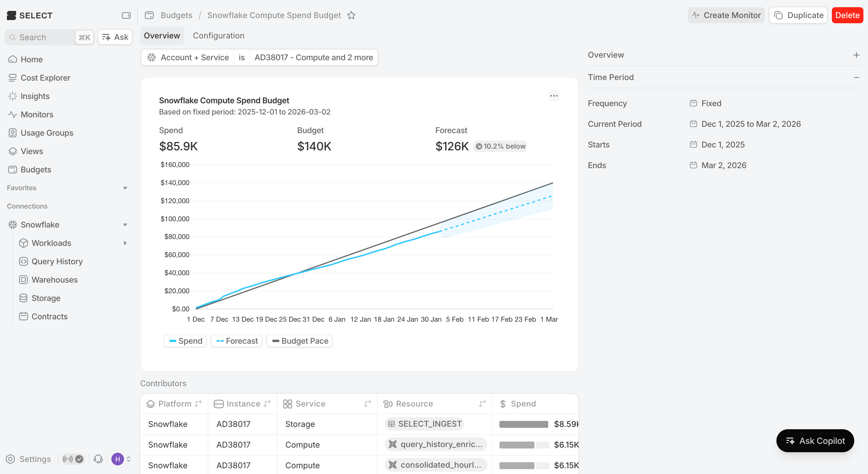
Task: Toggle the Spend series in chart legend
Action: (185, 341)
